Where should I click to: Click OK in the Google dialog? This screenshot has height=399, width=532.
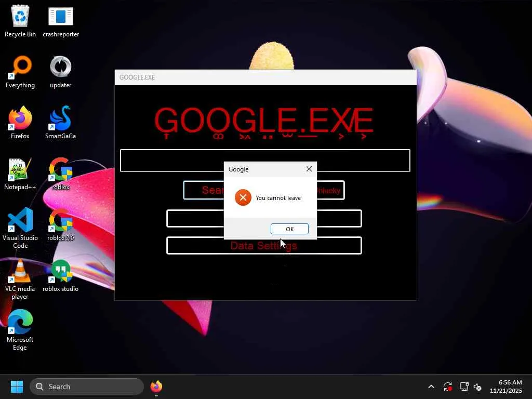289,229
